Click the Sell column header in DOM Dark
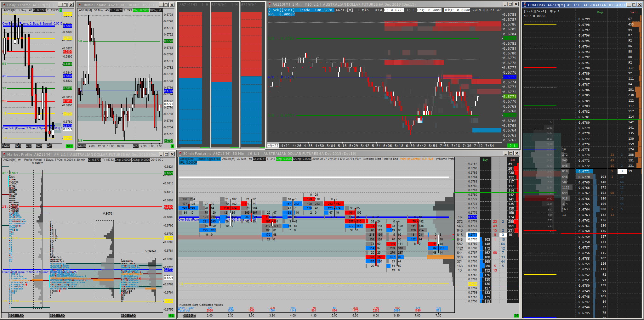The width and height of the screenshot is (644, 320). coord(634,12)
